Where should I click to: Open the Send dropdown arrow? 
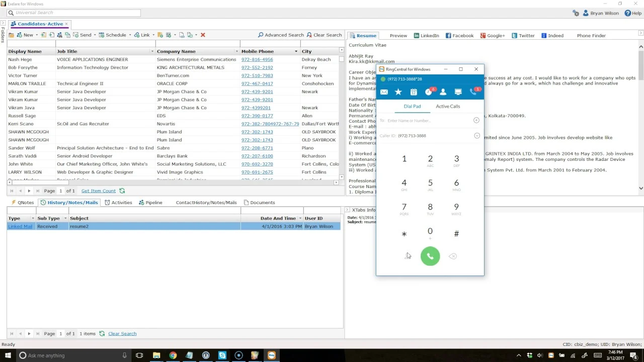pyautogui.click(x=95, y=35)
